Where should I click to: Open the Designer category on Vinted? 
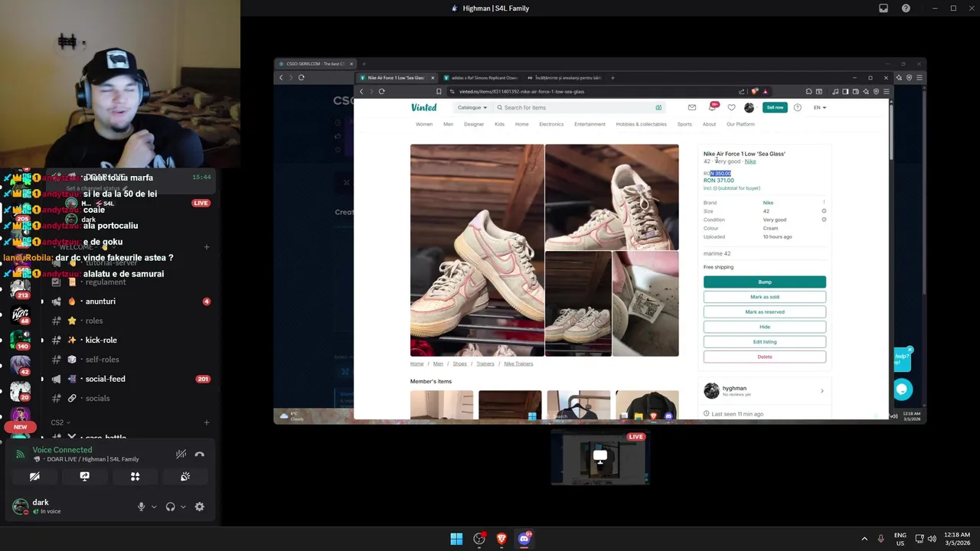point(474,124)
